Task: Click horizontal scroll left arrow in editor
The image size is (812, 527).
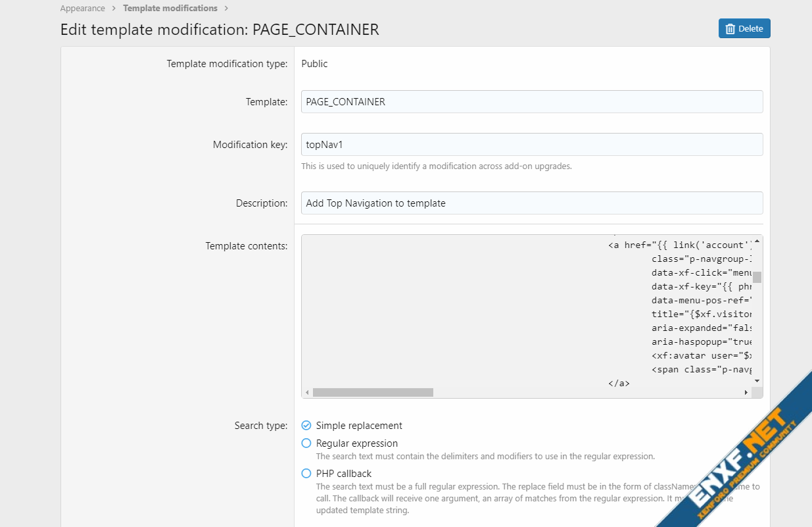Action: [x=307, y=393]
